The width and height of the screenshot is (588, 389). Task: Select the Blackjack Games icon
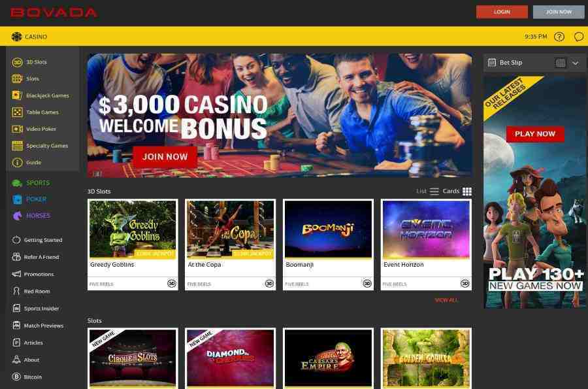tap(17, 95)
